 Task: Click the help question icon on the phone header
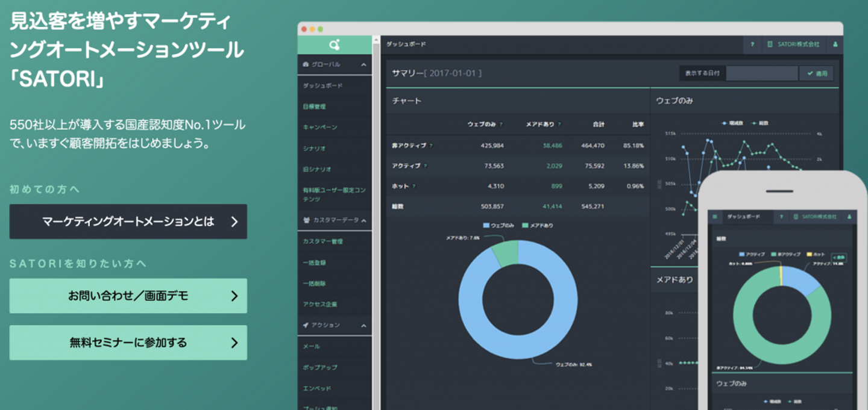click(x=781, y=217)
